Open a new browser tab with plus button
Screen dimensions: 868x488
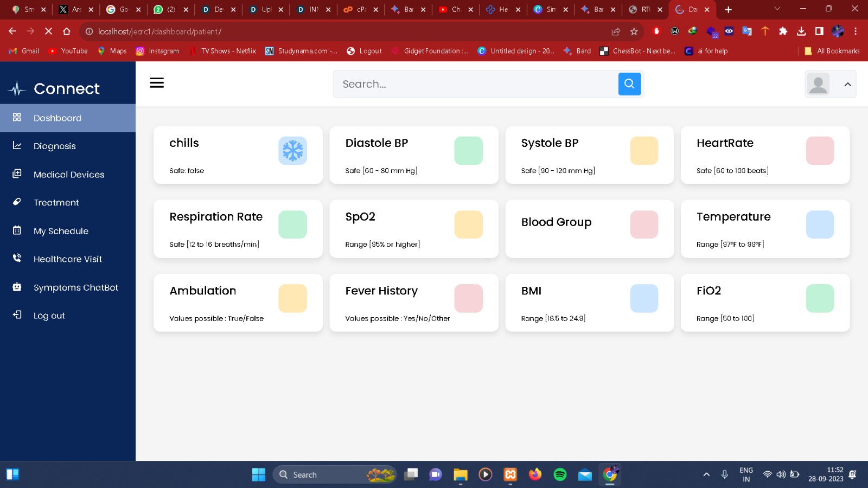(728, 9)
